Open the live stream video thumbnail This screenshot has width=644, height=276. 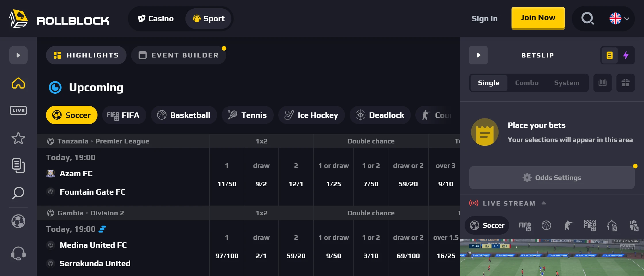click(552, 258)
